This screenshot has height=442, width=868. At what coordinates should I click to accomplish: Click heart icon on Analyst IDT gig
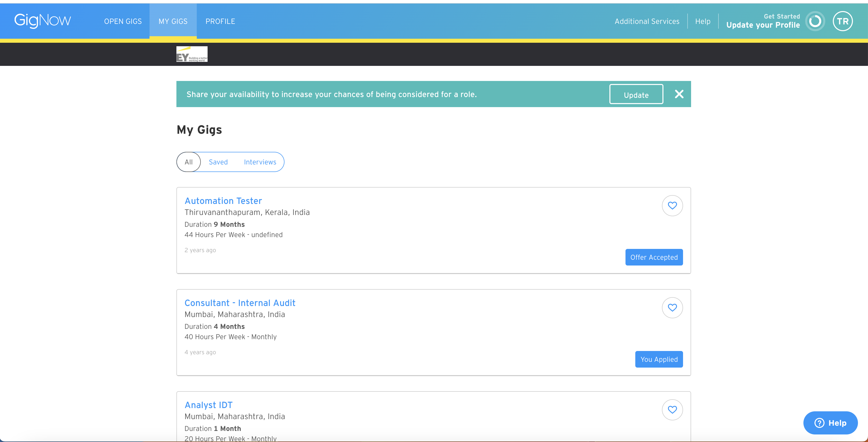(672, 410)
